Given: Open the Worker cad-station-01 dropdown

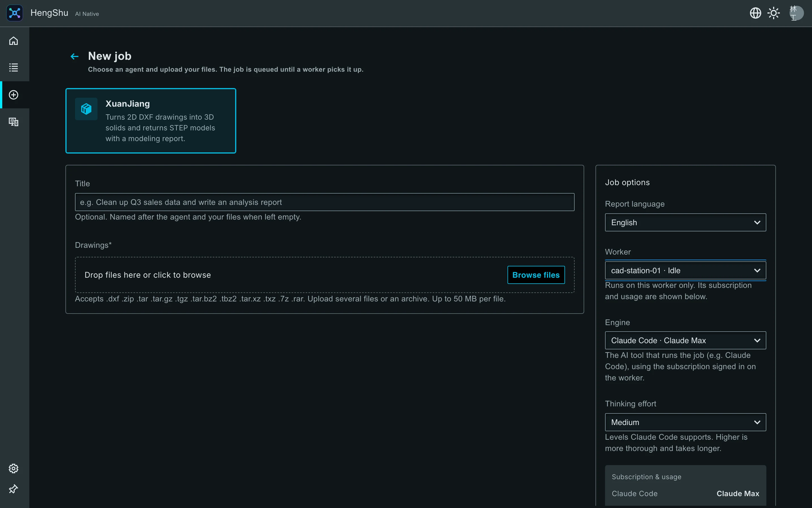Looking at the screenshot, I should point(685,270).
